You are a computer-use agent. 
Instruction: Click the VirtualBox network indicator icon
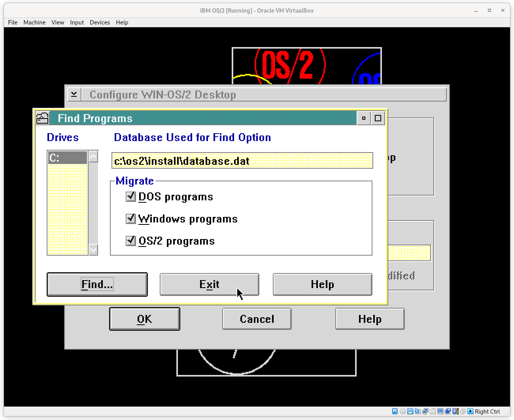(425, 411)
